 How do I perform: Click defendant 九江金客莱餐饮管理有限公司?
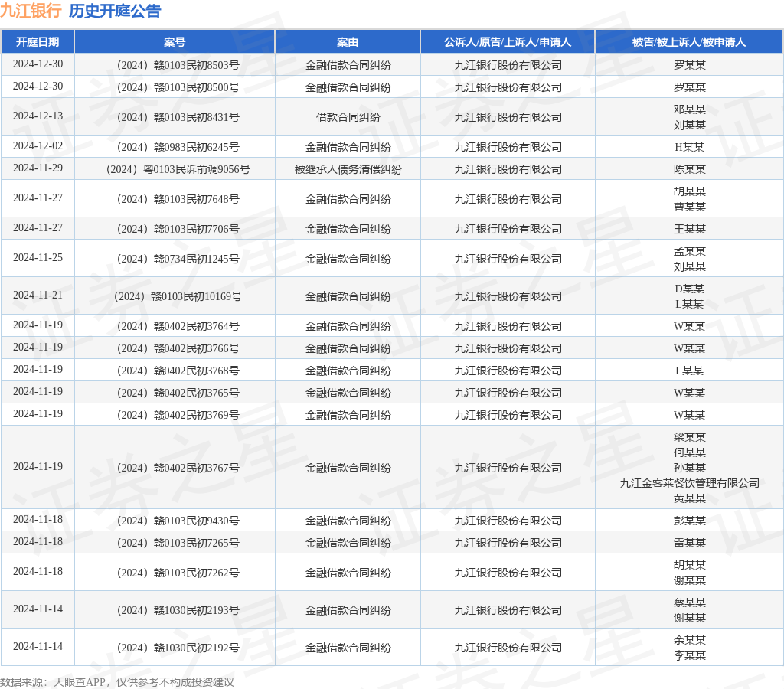(x=690, y=484)
